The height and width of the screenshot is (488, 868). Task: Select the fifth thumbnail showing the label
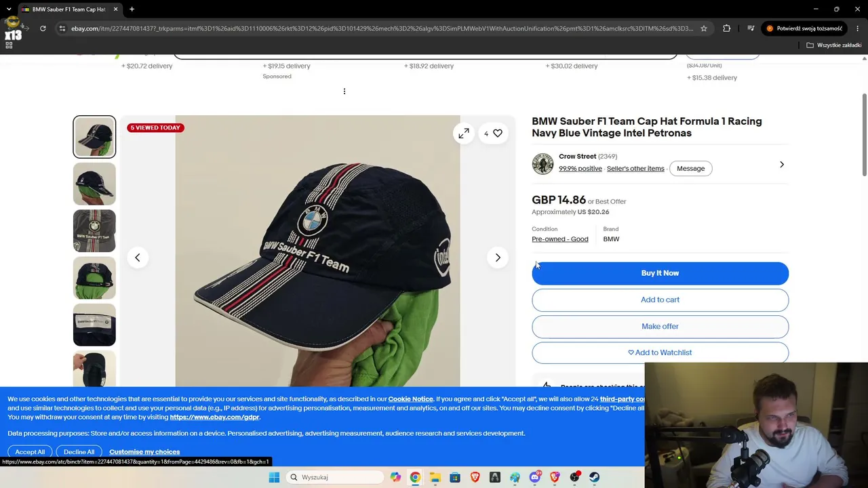tap(94, 325)
